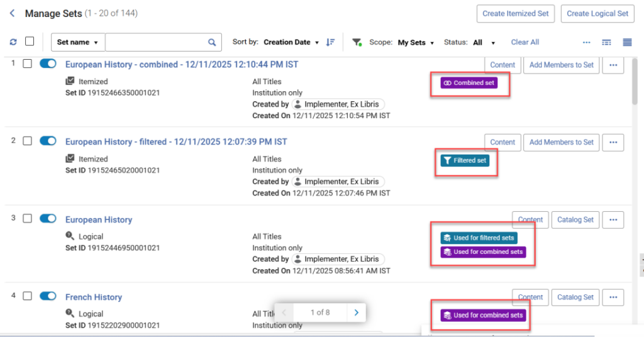Click the filter funnel icon

[x=357, y=42]
